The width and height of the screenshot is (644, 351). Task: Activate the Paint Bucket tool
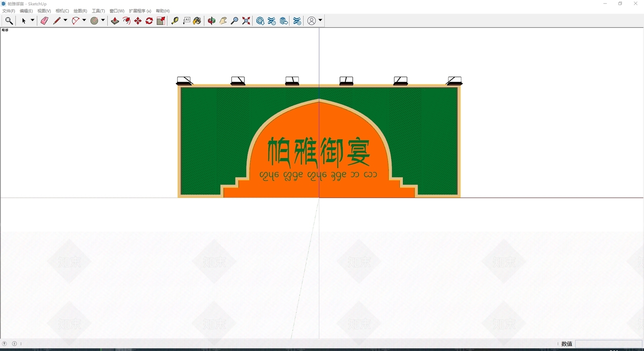pos(197,21)
